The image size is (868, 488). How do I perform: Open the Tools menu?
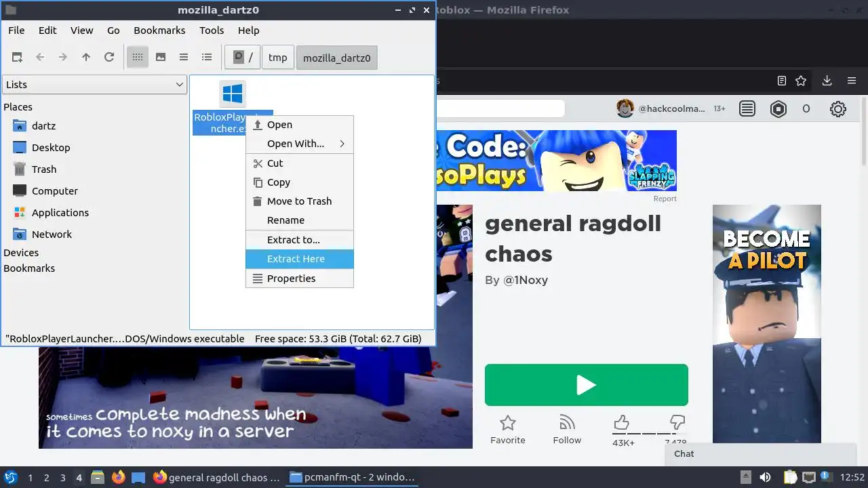[212, 30]
